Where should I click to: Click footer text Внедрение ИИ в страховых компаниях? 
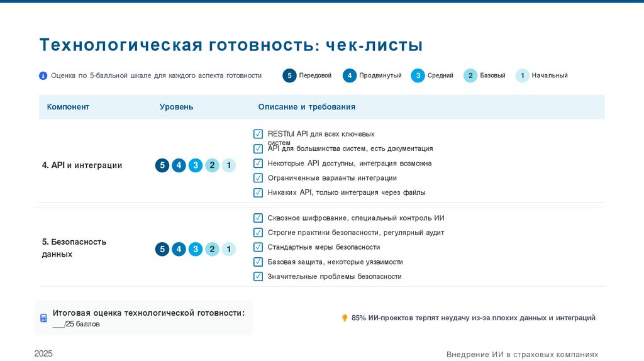[523, 355]
